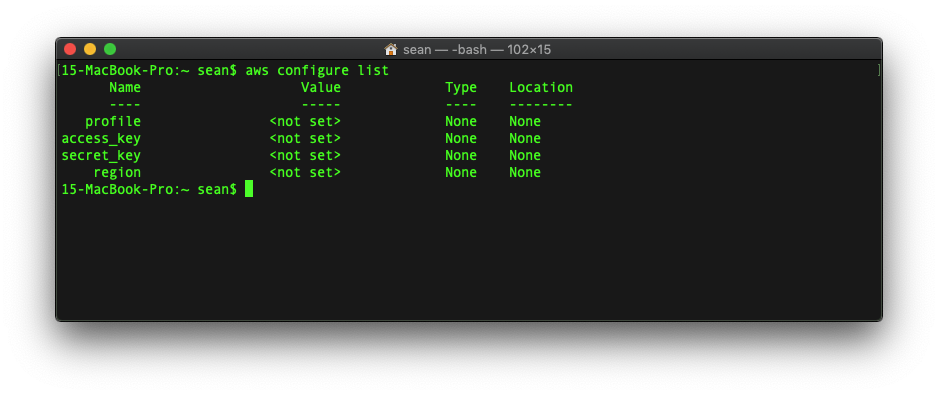Viewport: 938px width, 395px height.
Task: Click the first prompt before aws command
Action: coord(149,71)
